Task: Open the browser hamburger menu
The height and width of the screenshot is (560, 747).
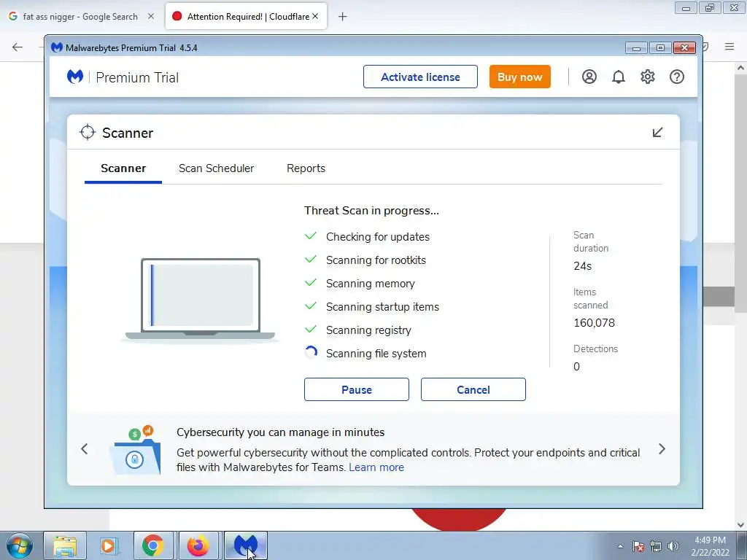Action: [x=729, y=47]
